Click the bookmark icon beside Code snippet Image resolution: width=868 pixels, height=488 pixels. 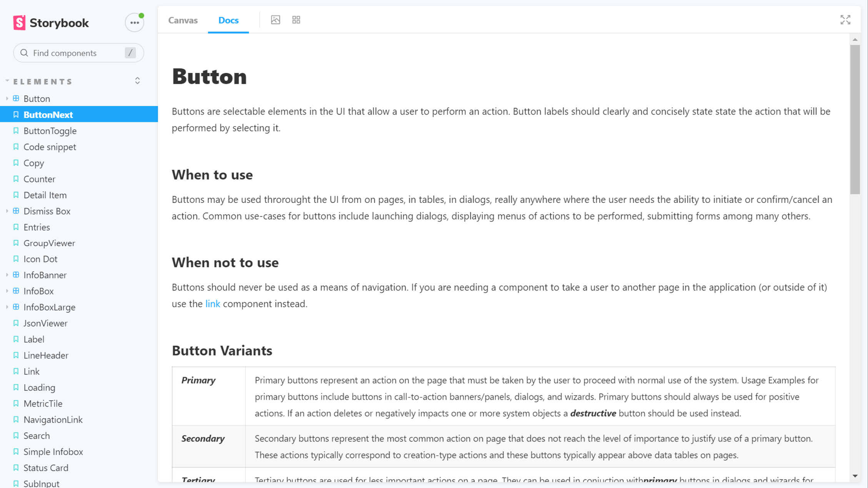click(x=15, y=147)
